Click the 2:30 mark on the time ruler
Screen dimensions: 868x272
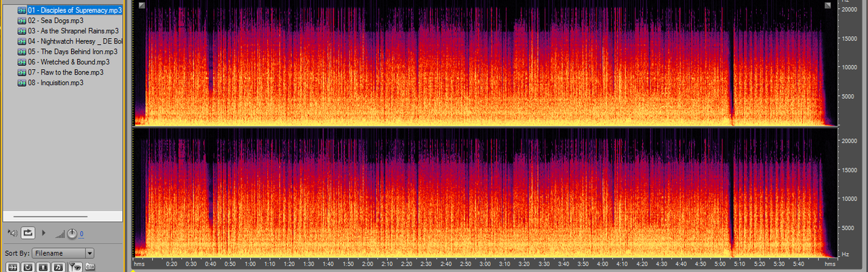tap(426, 263)
